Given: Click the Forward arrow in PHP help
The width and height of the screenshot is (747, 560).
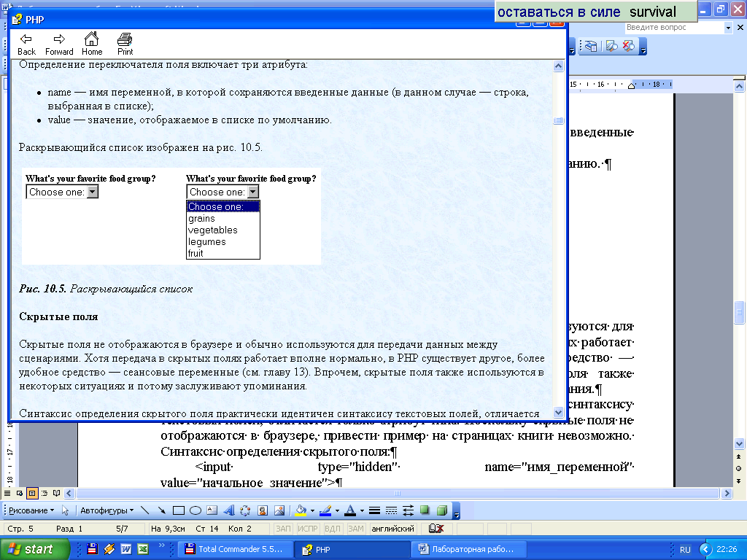Looking at the screenshot, I should coord(59,44).
